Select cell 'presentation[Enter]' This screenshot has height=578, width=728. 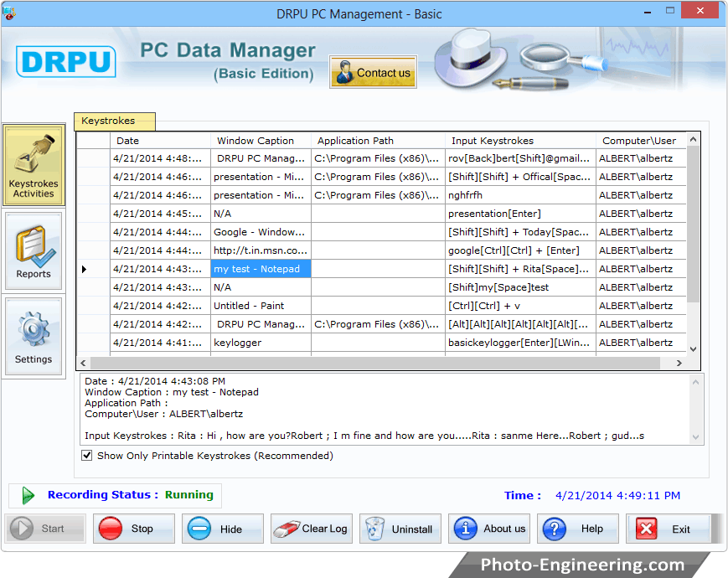[x=520, y=214]
